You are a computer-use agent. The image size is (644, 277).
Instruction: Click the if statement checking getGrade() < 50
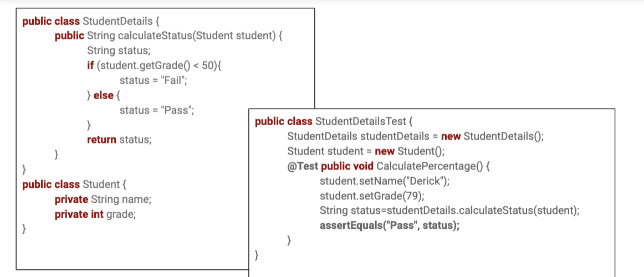point(154,66)
